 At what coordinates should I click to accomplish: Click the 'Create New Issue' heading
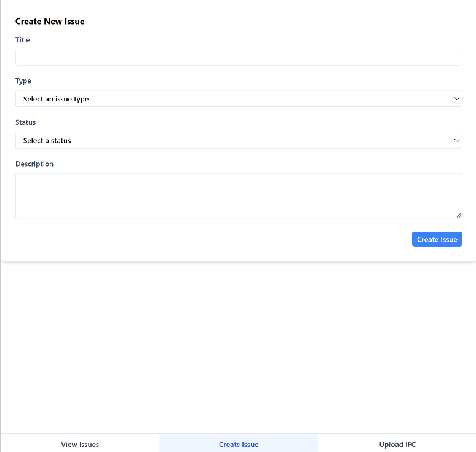click(x=50, y=22)
